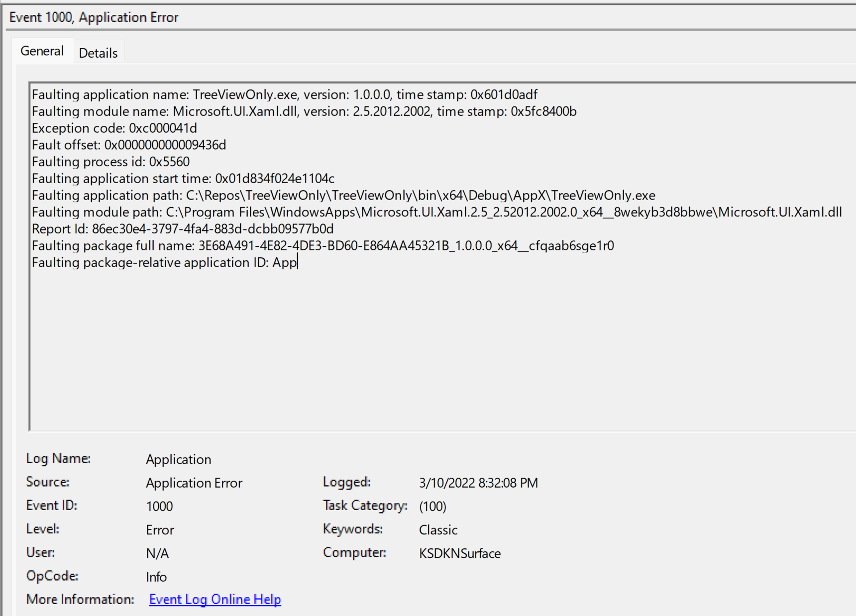Image resolution: width=856 pixels, height=616 pixels.
Task: Click the 'Faulting module name' line
Action: (x=304, y=111)
